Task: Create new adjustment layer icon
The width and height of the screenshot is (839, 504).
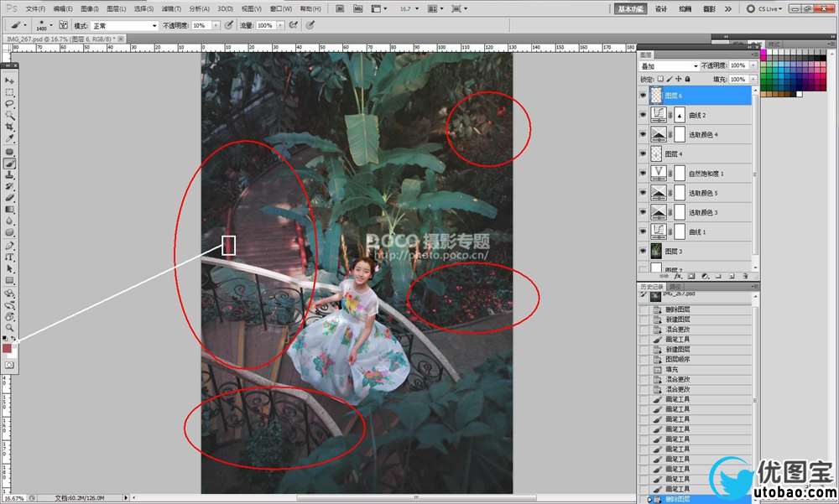Action: [x=706, y=277]
